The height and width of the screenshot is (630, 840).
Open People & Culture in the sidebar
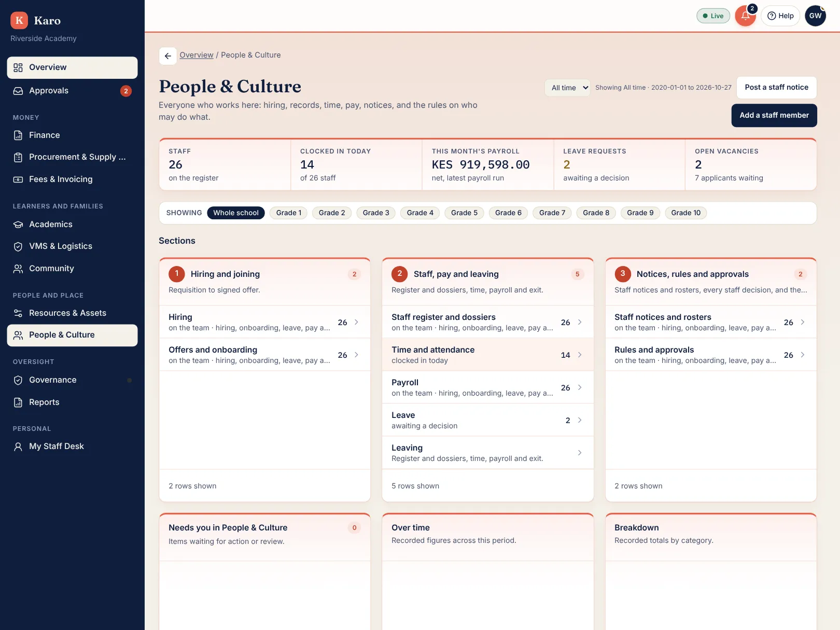pos(72,335)
